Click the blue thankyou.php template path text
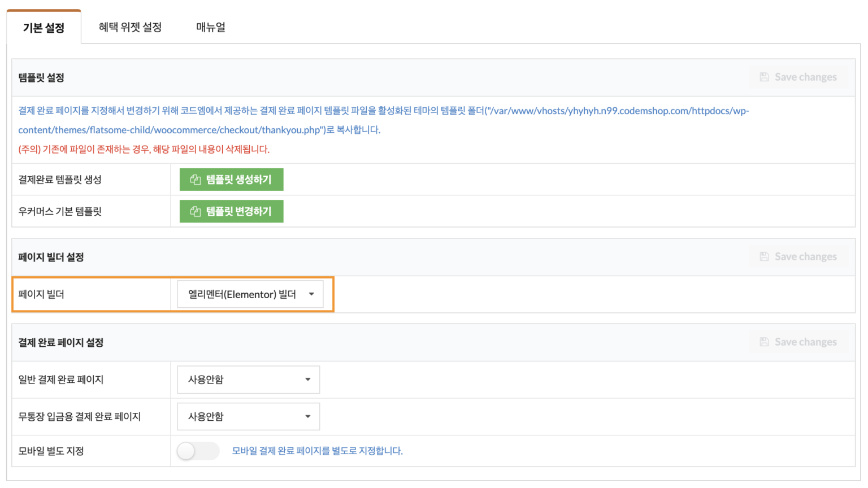868x488 pixels. 199,130
